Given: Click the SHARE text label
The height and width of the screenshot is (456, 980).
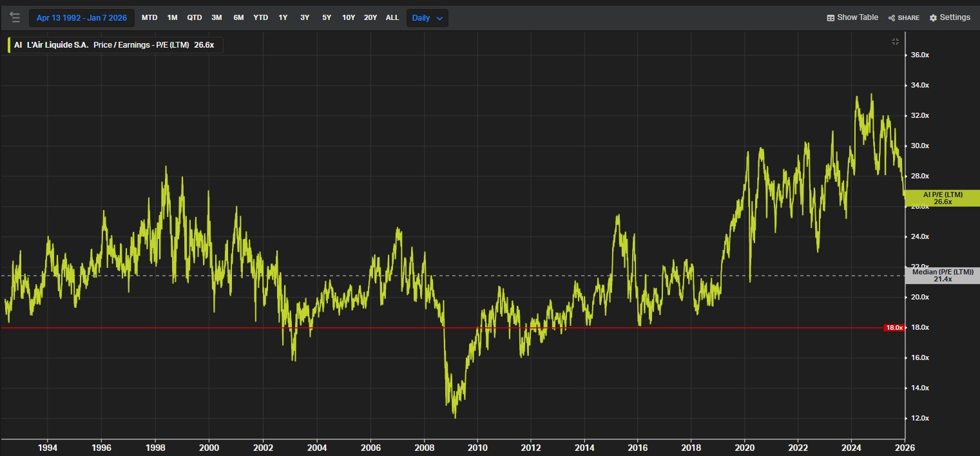Looking at the screenshot, I should [x=908, y=18].
